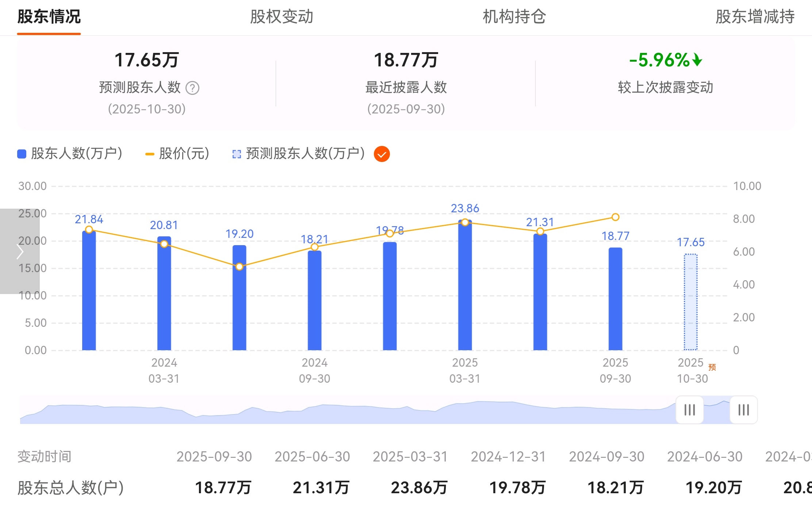This screenshot has width=812, height=506.
Task: Select the 股东情况 tab
Action: point(49,17)
